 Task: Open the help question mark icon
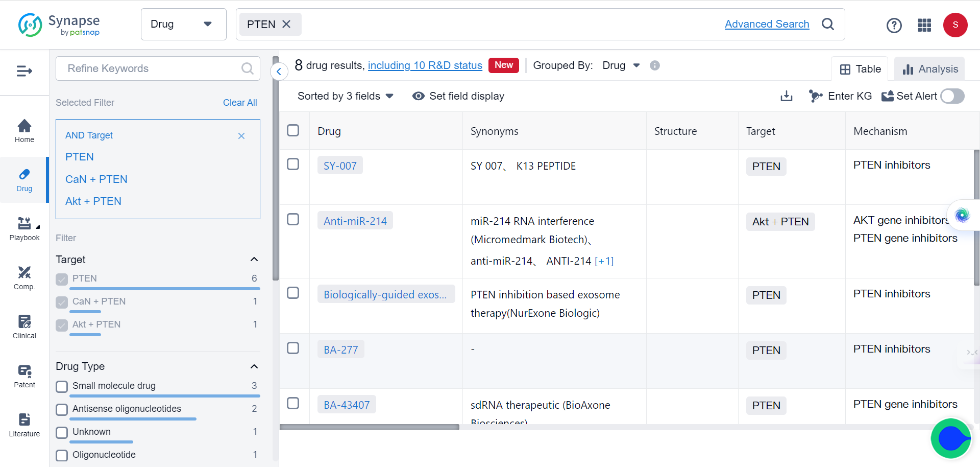point(894,25)
